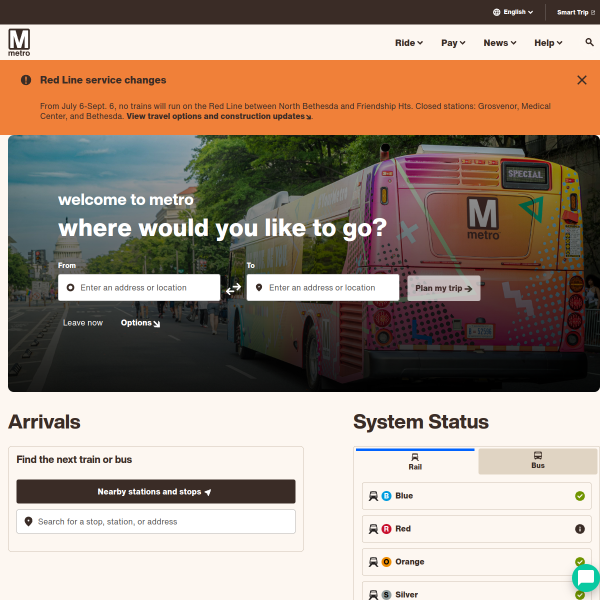Click the pin icon in To field
600x600 pixels.
tap(259, 287)
